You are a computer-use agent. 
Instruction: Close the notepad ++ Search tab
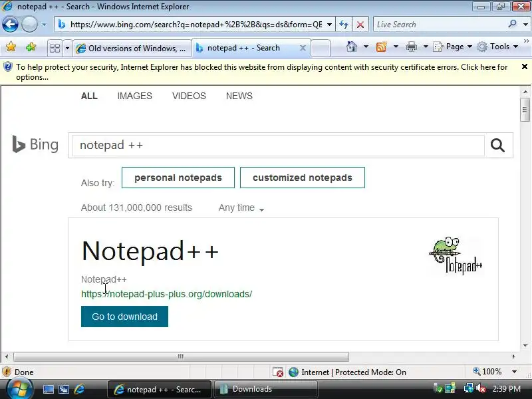pyautogui.click(x=303, y=48)
